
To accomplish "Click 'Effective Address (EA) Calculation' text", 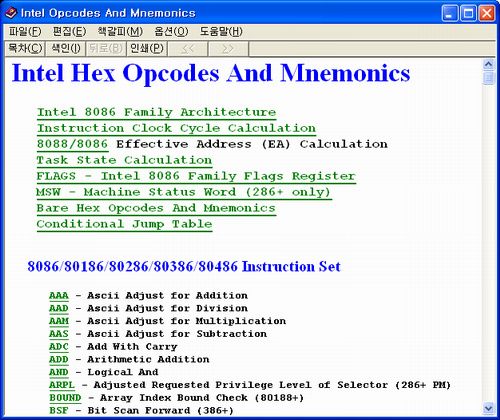I will click(252, 144).
